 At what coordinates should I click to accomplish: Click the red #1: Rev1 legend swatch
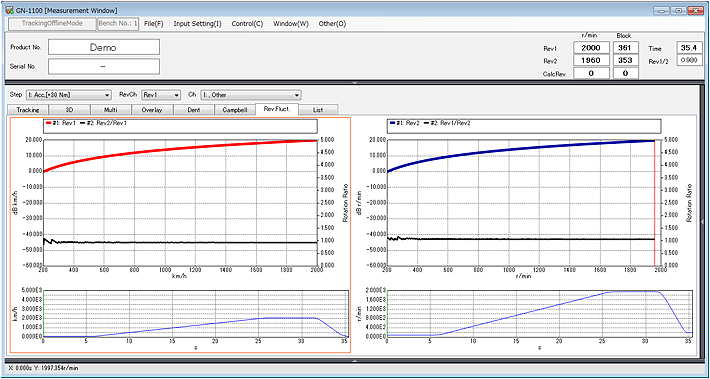point(49,123)
